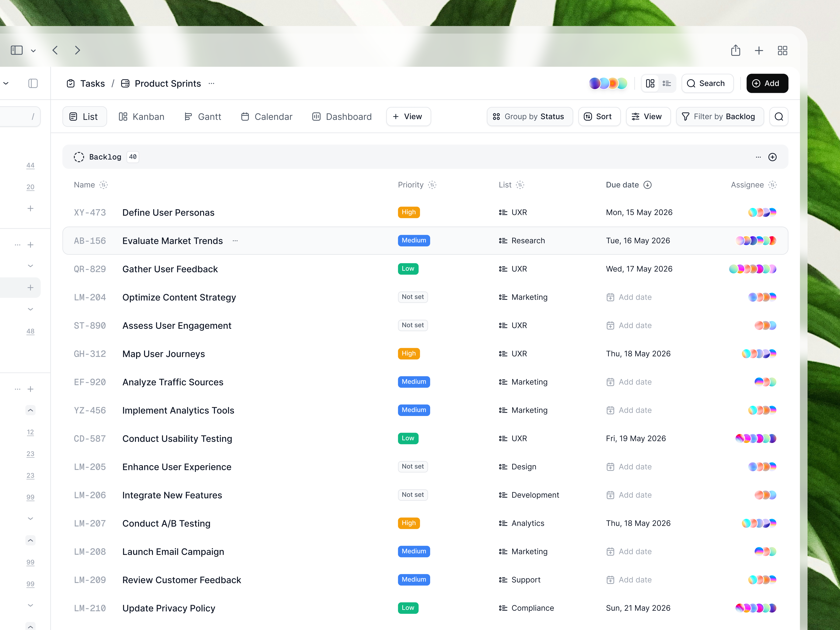Image resolution: width=840 pixels, height=630 pixels.
Task: Open more options beside Product Sprints
Action: click(212, 83)
